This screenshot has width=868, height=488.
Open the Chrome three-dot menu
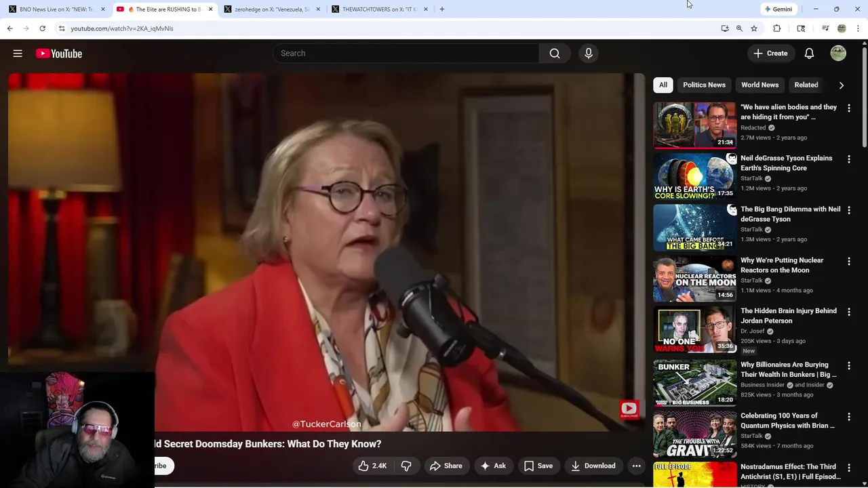coord(858,28)
